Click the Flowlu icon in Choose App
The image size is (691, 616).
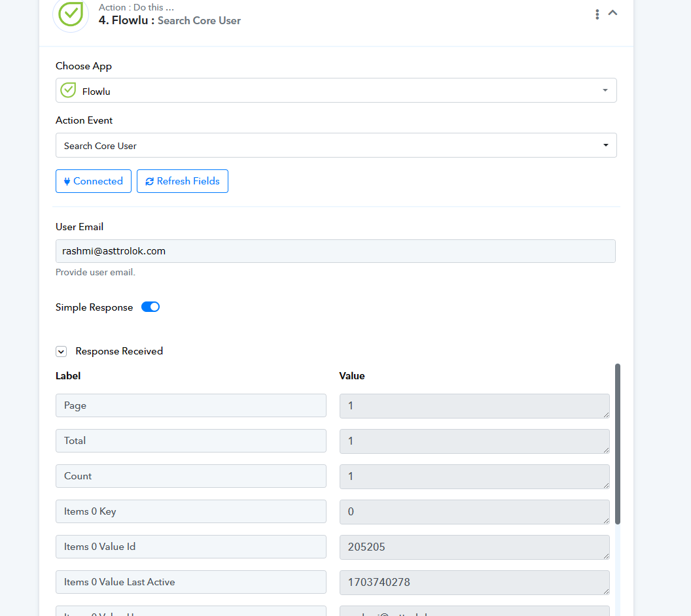tap(68, 90)
